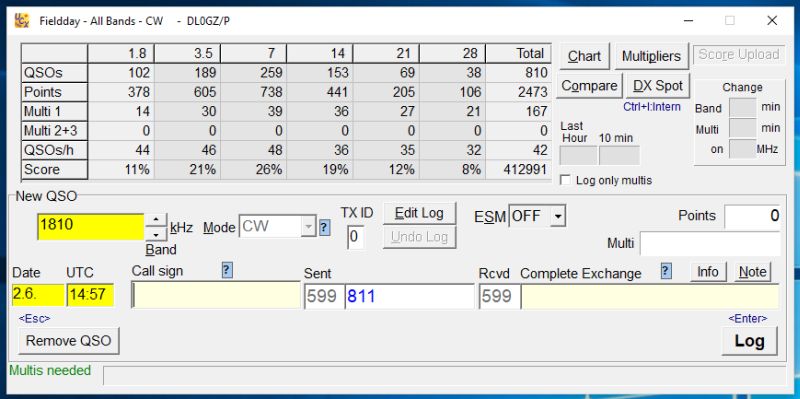This screenshot has width=800, height=399.
Task: Click the application icon in the title bar
Action: coord(21,20)
